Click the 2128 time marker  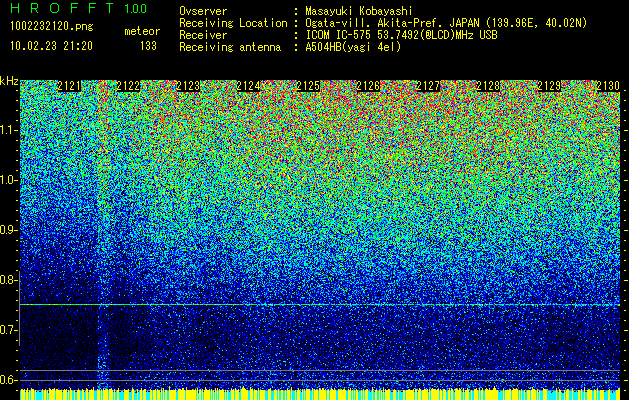coord(488,86)
